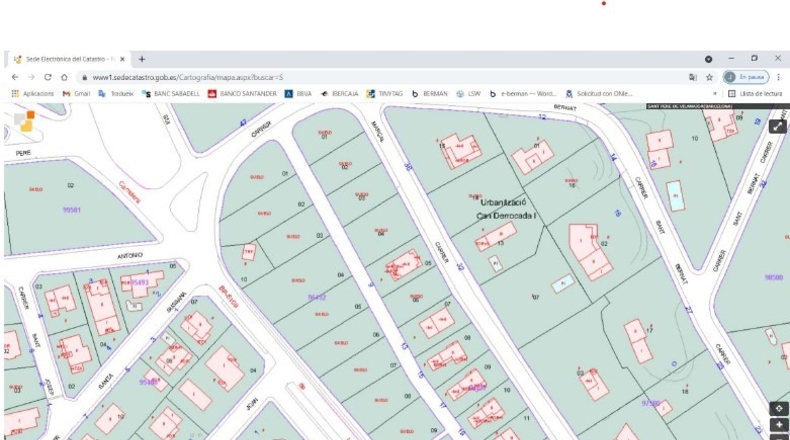The height and width of the screenshot is (440, 790).
Task: Open the Llista de lectura reading list
Action: (755, 94)
